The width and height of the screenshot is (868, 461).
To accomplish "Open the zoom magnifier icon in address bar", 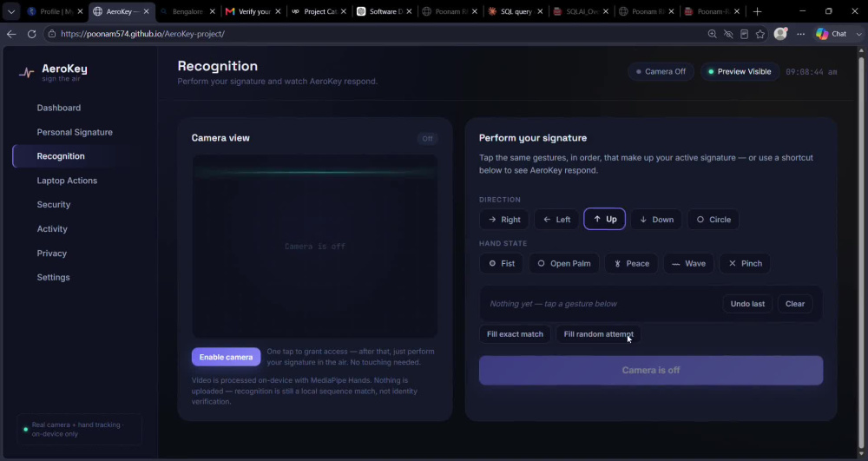I will (712, 34).
